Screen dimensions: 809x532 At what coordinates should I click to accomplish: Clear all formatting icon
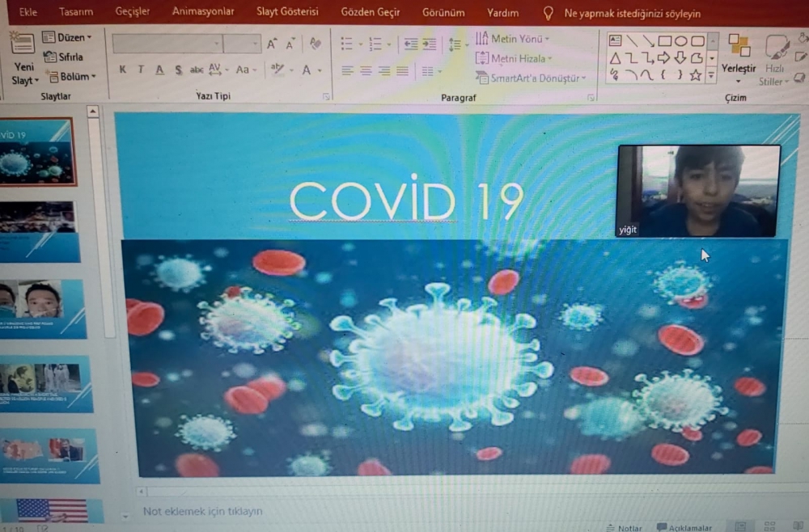(x=316, y=44)
